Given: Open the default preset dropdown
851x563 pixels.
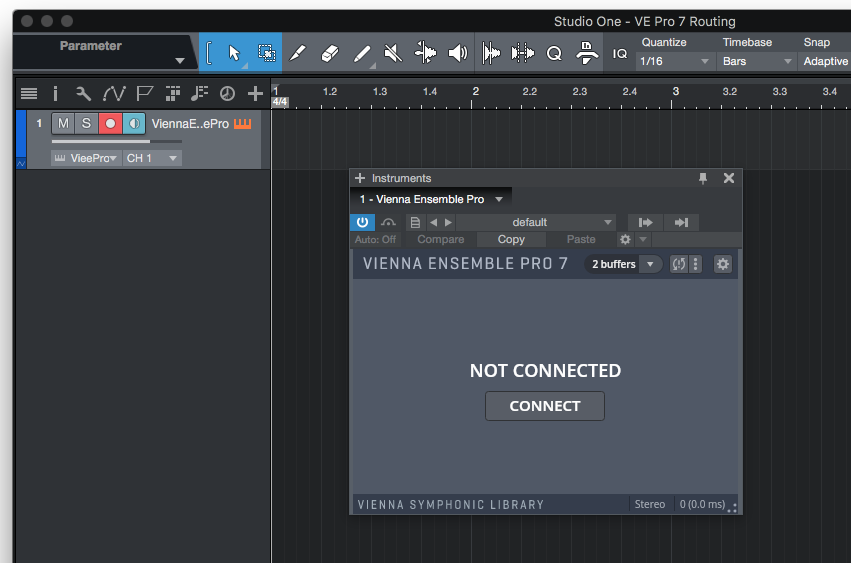Looking at the screenshot, I should click(536, 222).
